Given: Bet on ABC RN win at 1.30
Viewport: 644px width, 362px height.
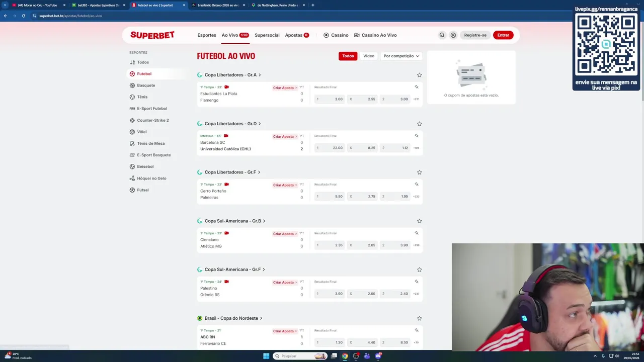Looking at the screenshot, I should click(330, 342).
